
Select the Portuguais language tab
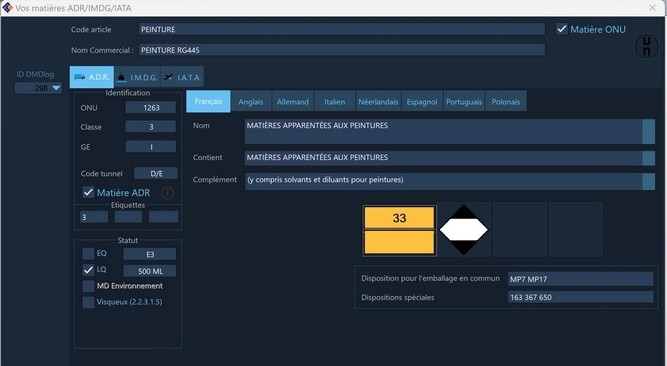(464, 101)
